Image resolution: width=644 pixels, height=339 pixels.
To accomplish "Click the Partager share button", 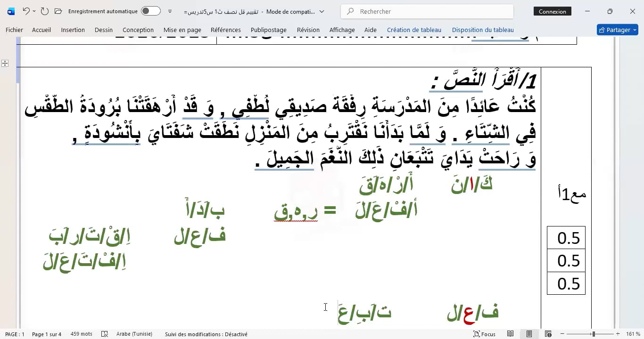I will click(617, 30).
